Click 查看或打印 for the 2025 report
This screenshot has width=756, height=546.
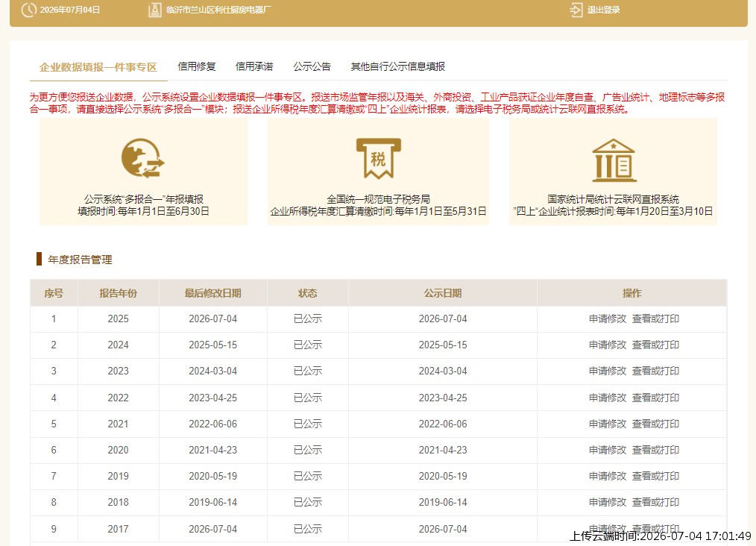[655, 318]
